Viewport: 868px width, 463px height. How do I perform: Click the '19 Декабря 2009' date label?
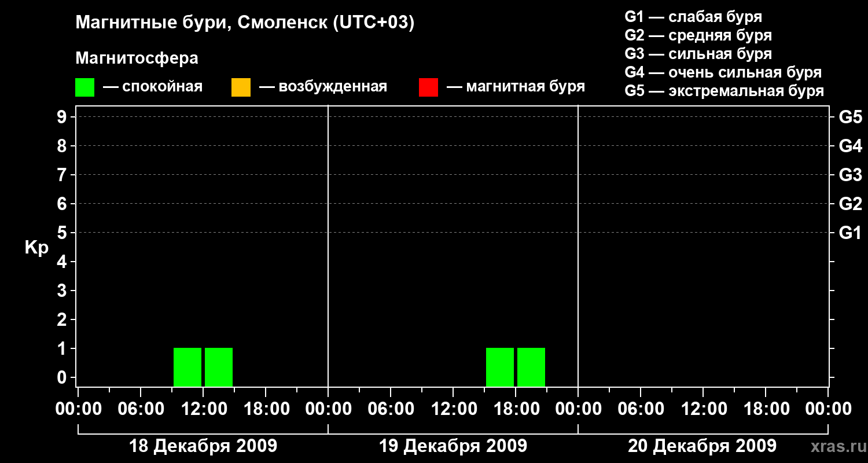pos(453,446)
